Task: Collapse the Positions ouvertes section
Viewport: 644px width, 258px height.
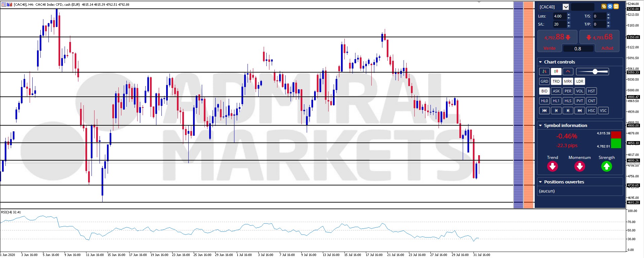Action: point(540,182)
